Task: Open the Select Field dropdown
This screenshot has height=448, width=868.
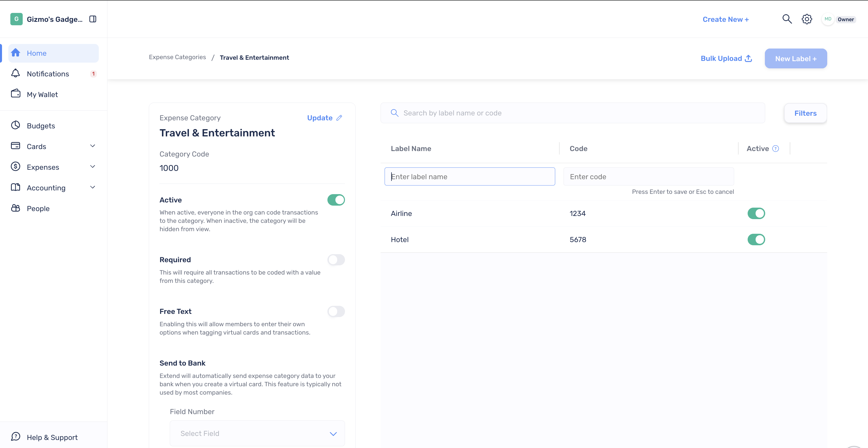Action: pyautogui.click(x=257, y=434)
